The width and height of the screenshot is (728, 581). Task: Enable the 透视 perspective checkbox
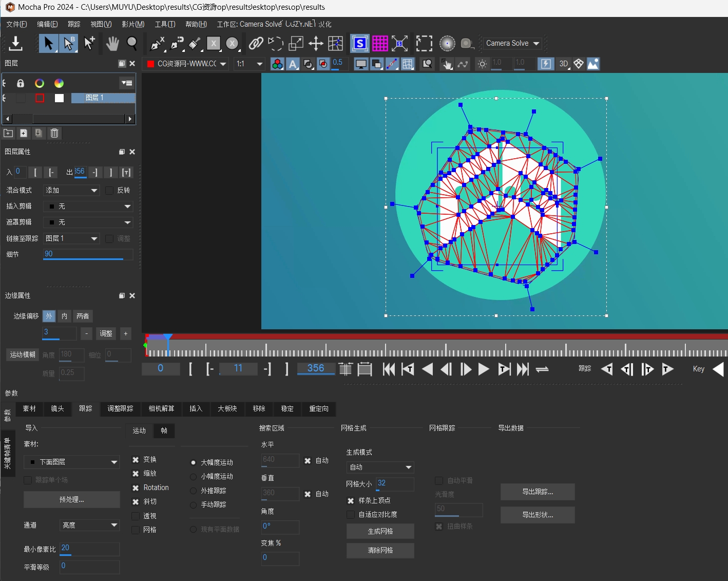[x=136, y=516]
